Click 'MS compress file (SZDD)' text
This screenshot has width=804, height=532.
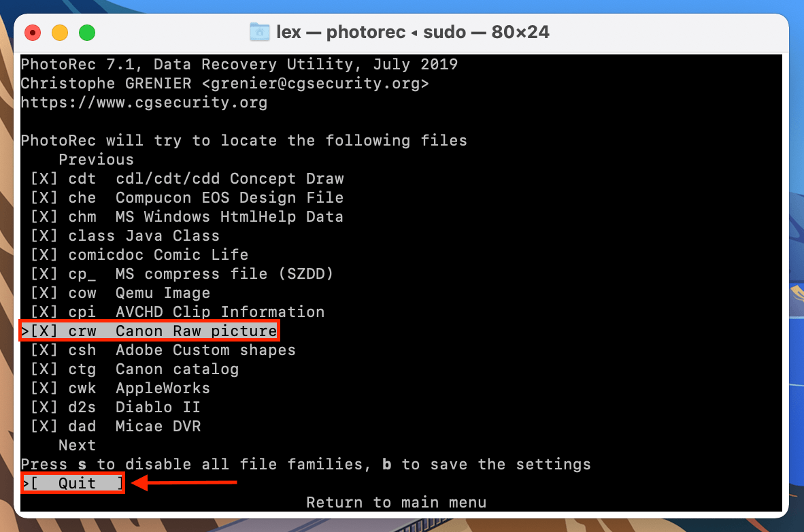(224, 273)
